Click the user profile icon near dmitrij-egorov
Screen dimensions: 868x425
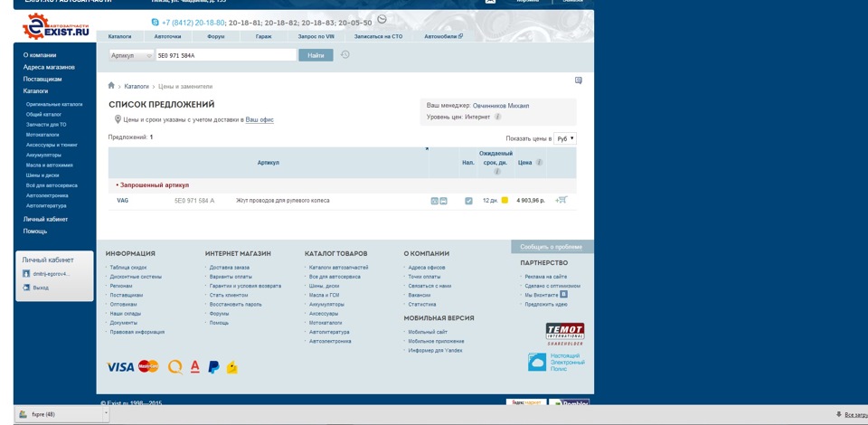click(x=25, y=273)
